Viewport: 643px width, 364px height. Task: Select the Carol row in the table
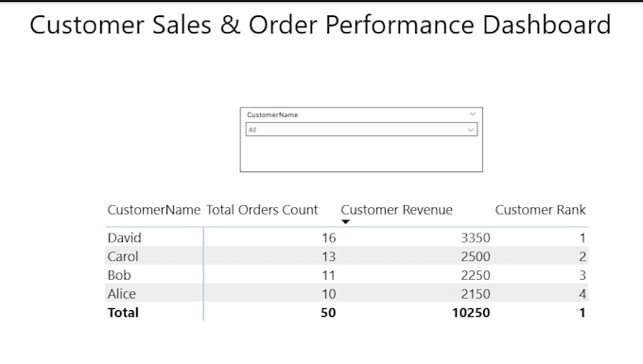pyautogui.click(x=347, y=256)
